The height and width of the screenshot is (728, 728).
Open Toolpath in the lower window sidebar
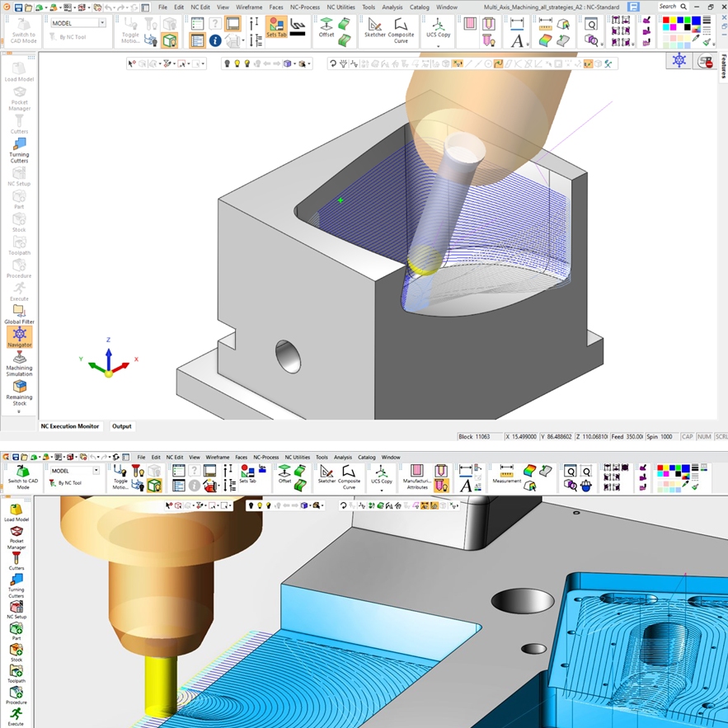click(x=16, y=674)
